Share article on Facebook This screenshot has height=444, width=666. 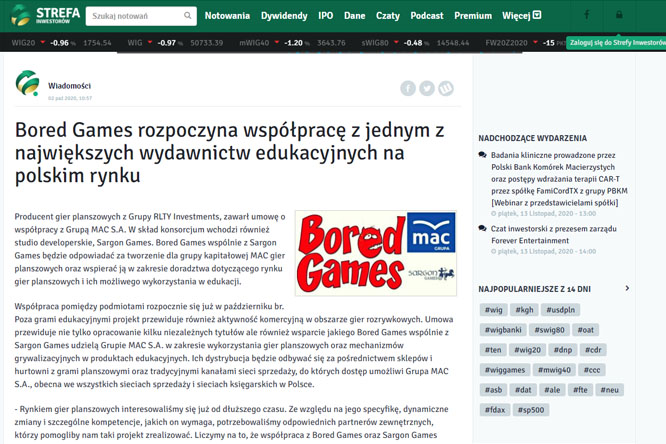coord(408,88)
